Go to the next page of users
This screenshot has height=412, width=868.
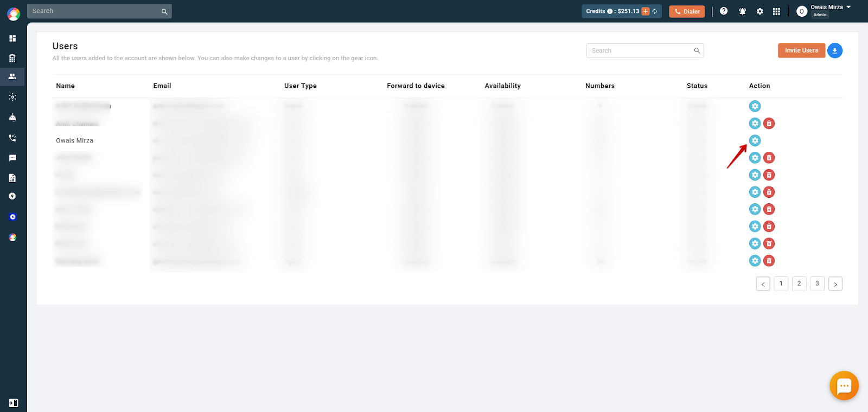click(835, 284)
